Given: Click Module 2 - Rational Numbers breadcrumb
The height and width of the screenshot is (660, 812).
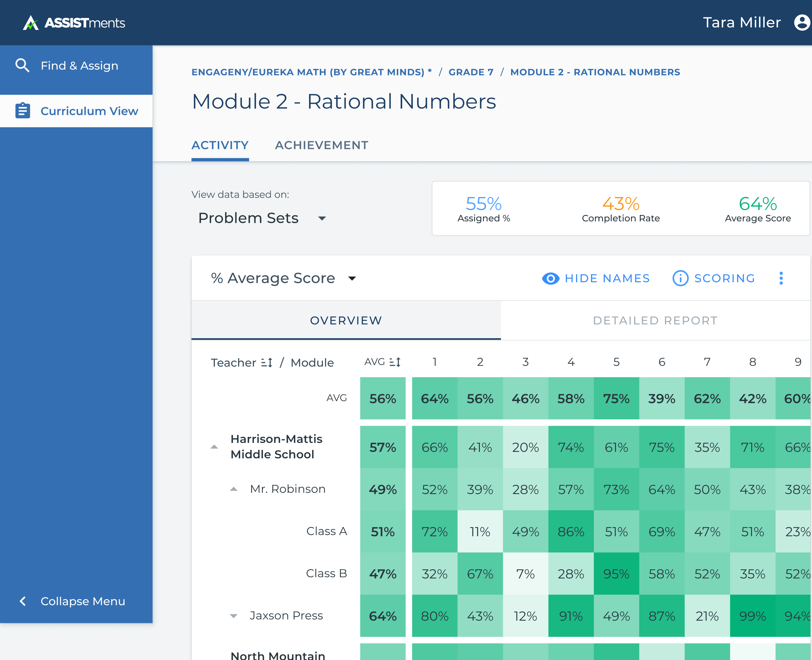Looking at the screenshot, I should pos(595,72).
